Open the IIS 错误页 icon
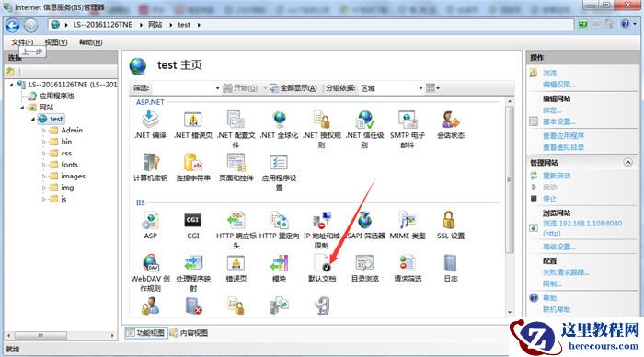The width and height of the screenshot is (644, 357). point(236,263)
